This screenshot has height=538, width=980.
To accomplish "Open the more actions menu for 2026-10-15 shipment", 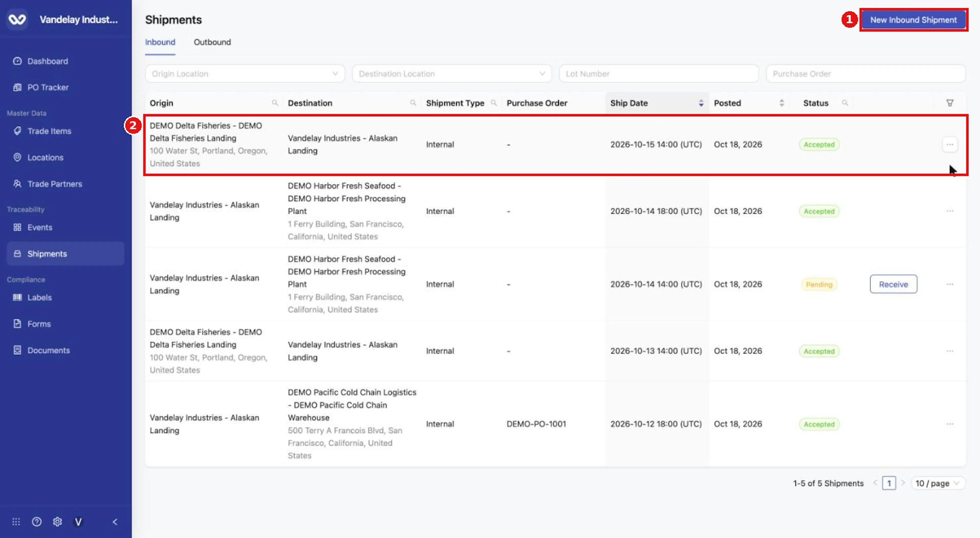I will coord(950,144).
